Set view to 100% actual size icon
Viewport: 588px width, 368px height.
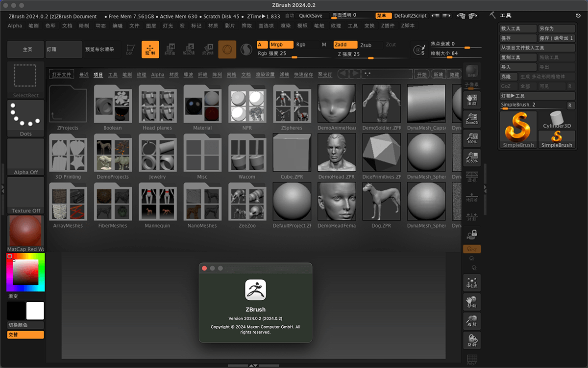pyautogui.click(x=471, y=138)
